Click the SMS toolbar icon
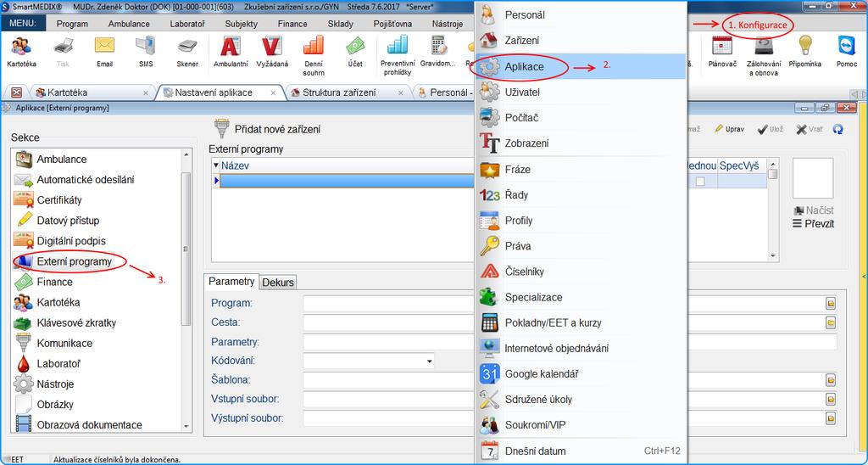Image resolution: width=868 pixels, height=465 pixels. (x=146, y=52)
